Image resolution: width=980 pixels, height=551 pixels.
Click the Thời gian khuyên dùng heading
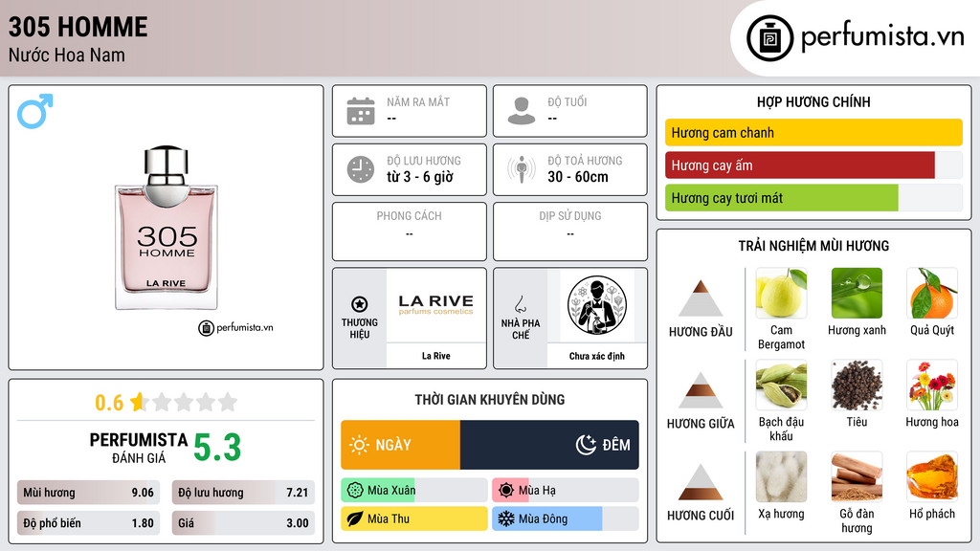[x=490, y=400]
